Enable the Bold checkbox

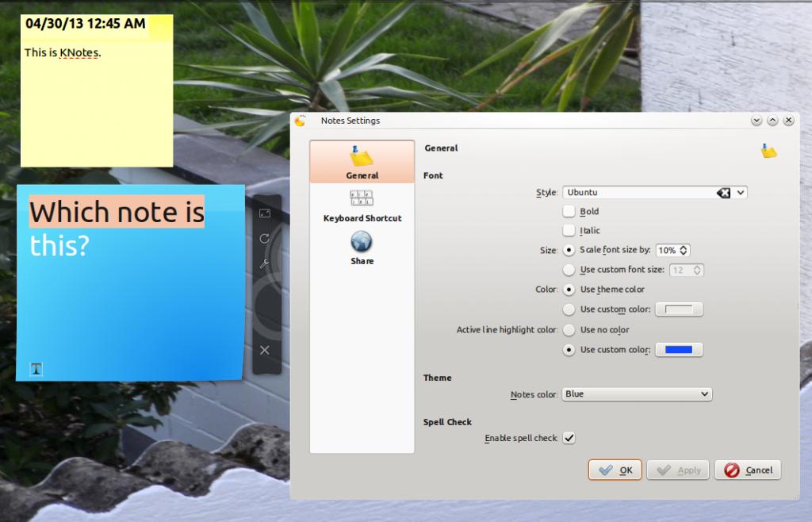click(x=569, y=212)
